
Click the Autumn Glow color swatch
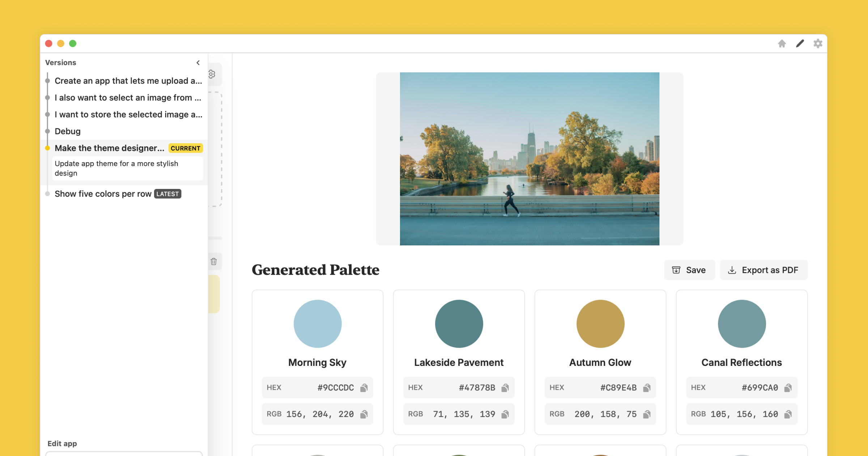click(600, 324)
